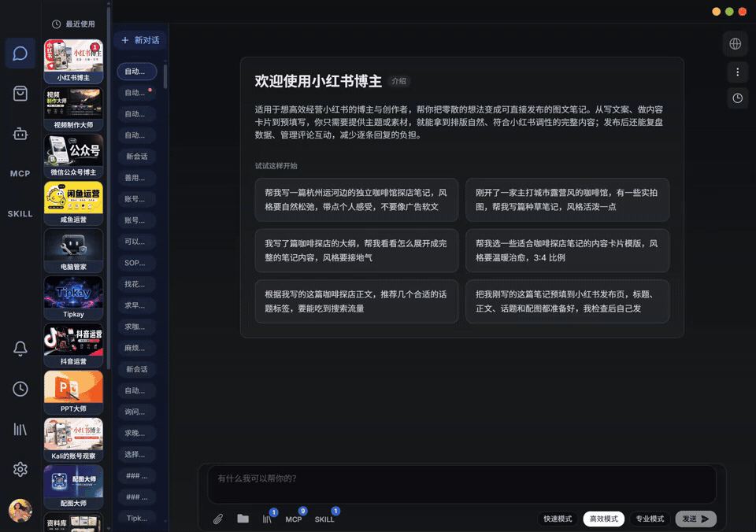Click the 介绍 tag beside the title
Viewport: 756px width, 532px height.
[x=398, y=81]
